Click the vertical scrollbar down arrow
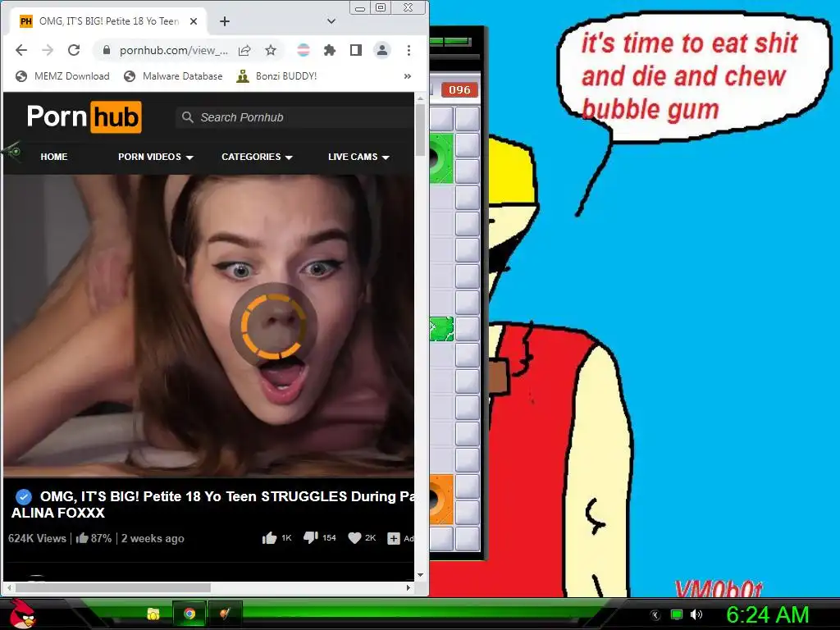The width and height of the screenshot is (840, 630). pyautogui.click(x=421, y=575)
